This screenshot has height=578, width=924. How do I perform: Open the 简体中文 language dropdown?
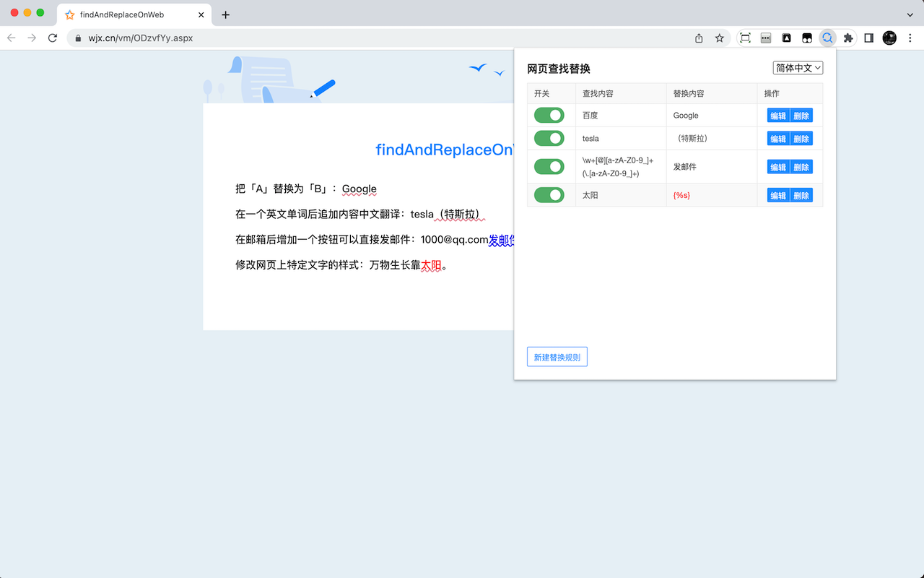[x=798, y=67]
